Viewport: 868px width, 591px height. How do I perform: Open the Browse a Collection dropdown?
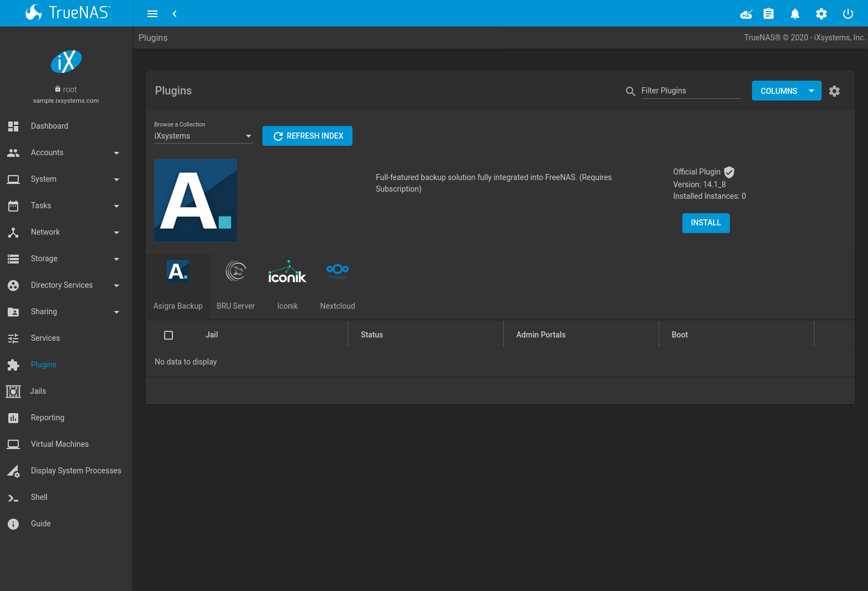[203, 136]
